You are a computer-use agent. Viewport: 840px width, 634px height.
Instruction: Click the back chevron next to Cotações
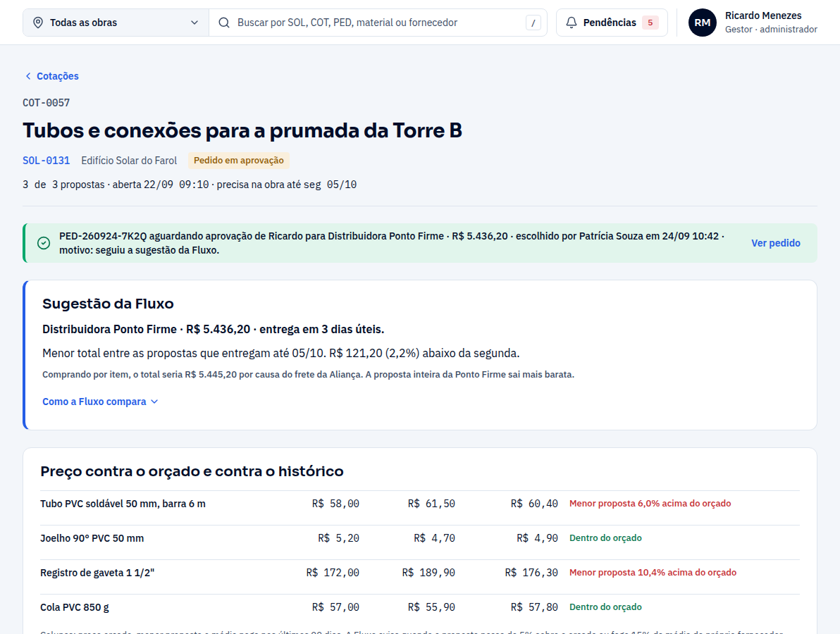click(28, 76)
